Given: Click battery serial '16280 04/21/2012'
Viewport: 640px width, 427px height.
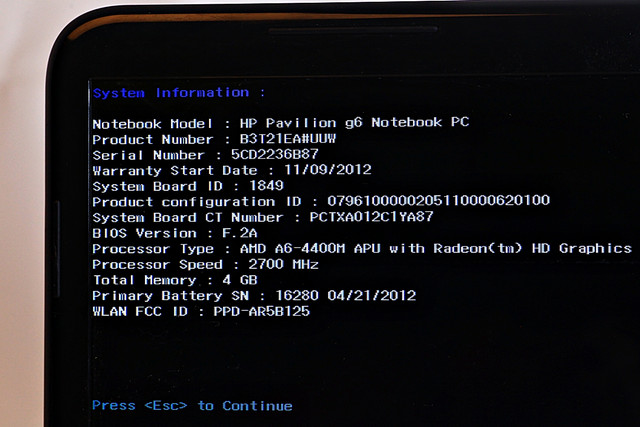Looking at the screenshot, I should (x=345, y=295).
